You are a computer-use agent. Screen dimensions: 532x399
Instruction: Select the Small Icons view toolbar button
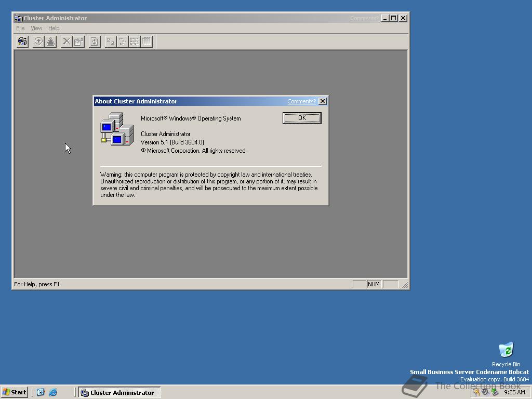coord(123,42)
